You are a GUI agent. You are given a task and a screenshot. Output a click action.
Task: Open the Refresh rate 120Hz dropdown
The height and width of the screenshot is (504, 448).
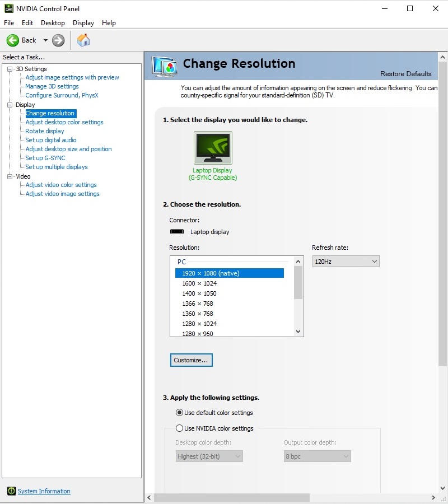pyautogui.click(x=346, y=262)
